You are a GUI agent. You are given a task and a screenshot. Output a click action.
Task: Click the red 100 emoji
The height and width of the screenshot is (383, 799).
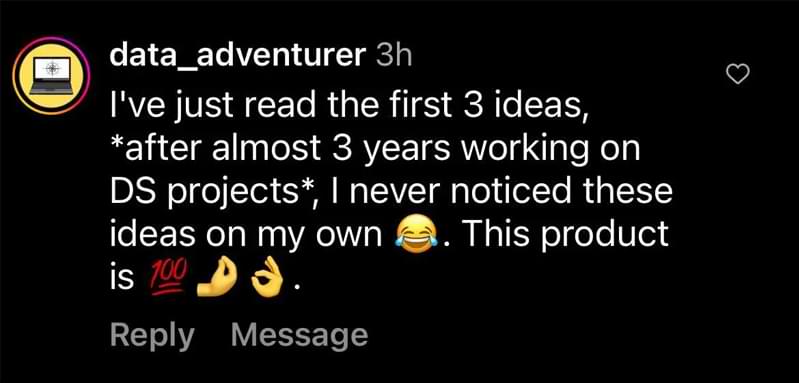[169, 278]
